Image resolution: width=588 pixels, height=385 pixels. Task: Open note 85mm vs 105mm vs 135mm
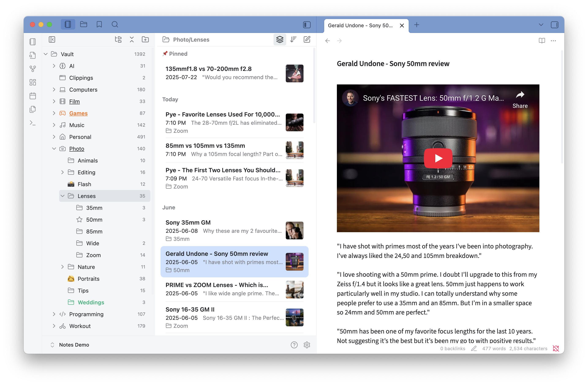pyautogui.click(x=234, y=150)
